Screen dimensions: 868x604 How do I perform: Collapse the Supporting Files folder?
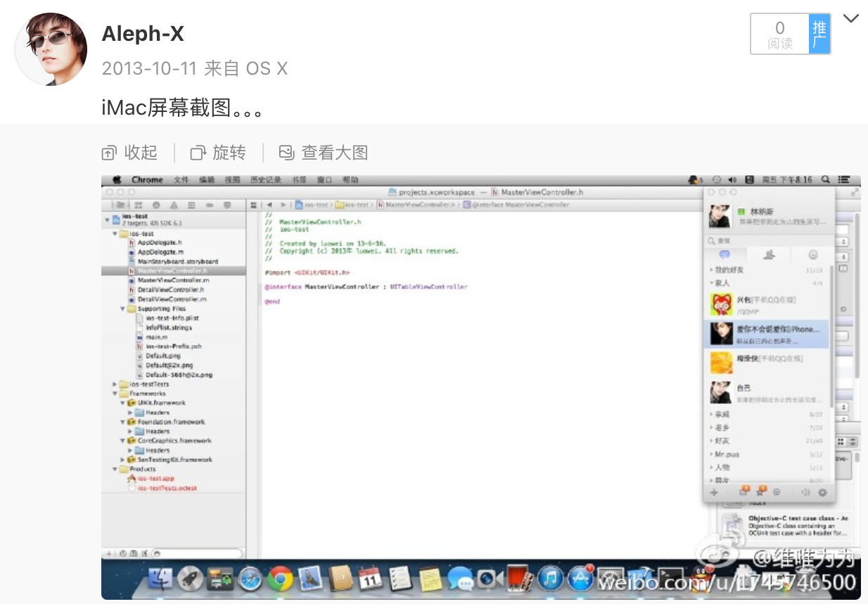tap(123, 309)
